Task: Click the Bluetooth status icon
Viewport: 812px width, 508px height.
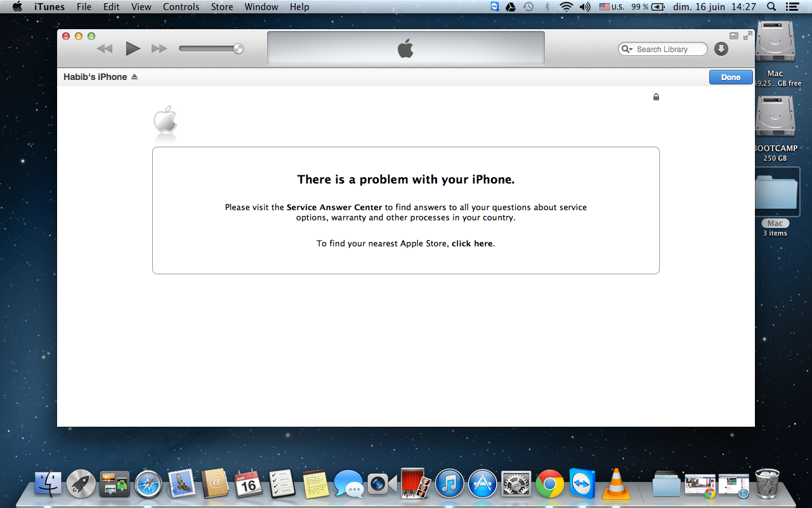Action: click(547, 7)
